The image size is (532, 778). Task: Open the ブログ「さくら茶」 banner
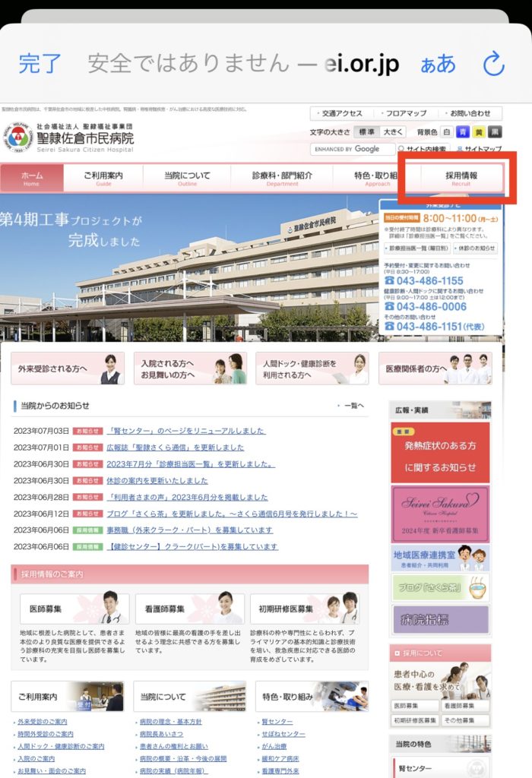pyautogui.click(x=440, y=587)
